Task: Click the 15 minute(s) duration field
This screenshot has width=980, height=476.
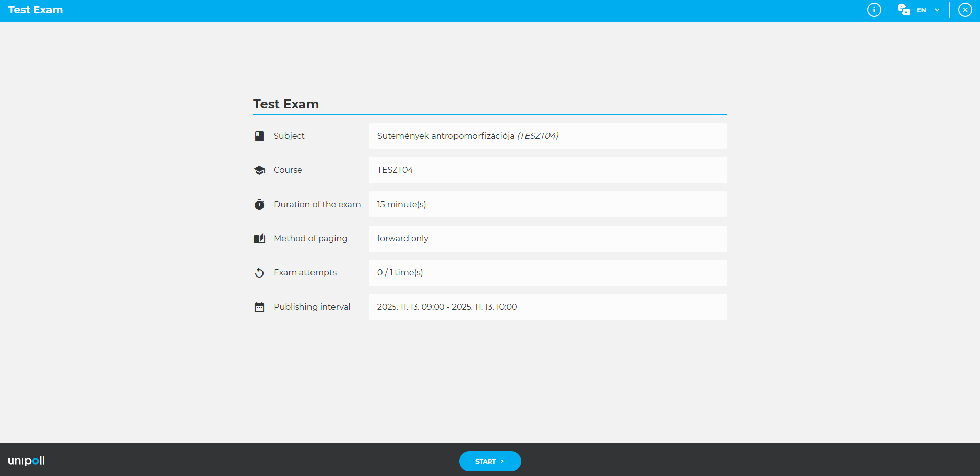Action: point(401,204)
